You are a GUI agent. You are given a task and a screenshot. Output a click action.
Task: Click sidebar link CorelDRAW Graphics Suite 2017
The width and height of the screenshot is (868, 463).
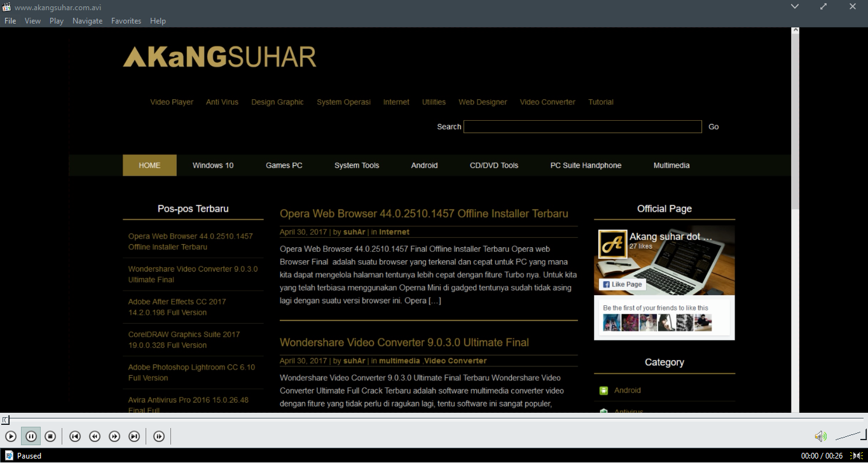[x=184, y=340]
